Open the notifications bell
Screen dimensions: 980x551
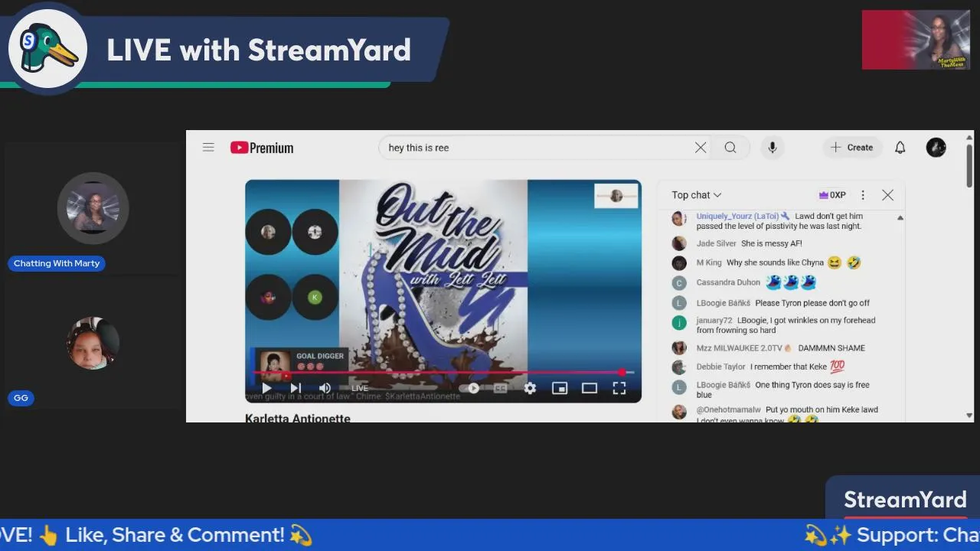tap(900, 148)
